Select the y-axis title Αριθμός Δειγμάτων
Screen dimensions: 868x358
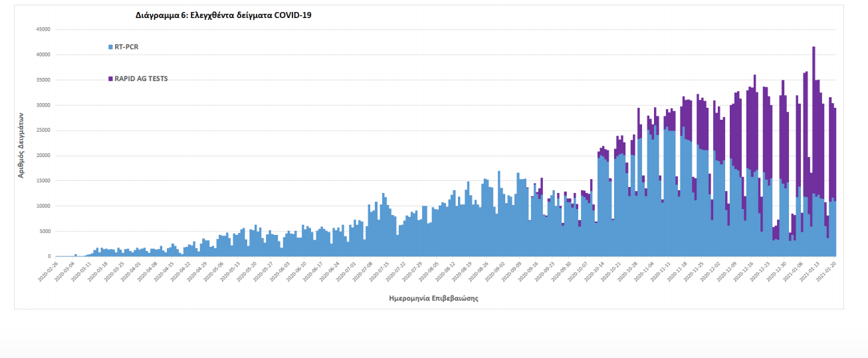click(x=21, y=143)
